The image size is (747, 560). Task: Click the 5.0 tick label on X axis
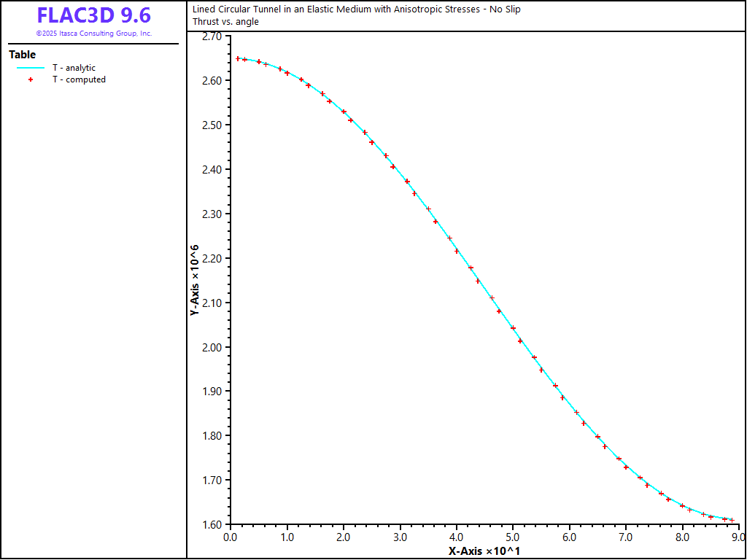click(513, 537)
